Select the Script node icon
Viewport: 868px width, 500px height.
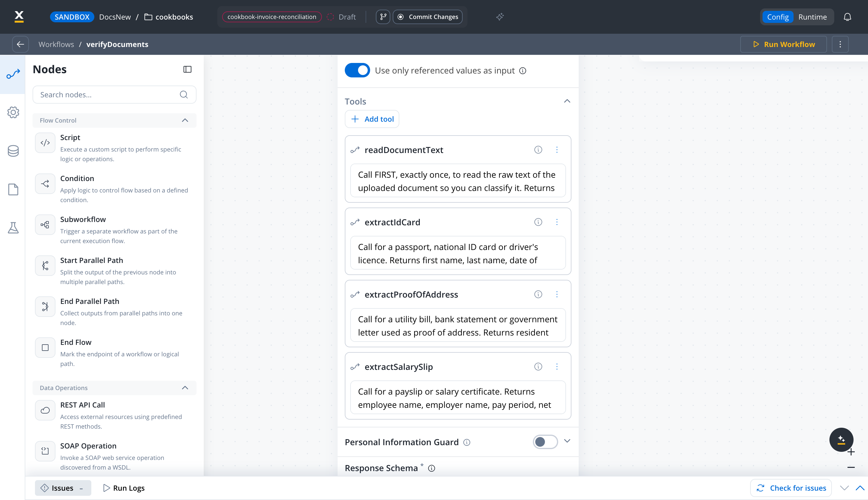pos(45,143)
